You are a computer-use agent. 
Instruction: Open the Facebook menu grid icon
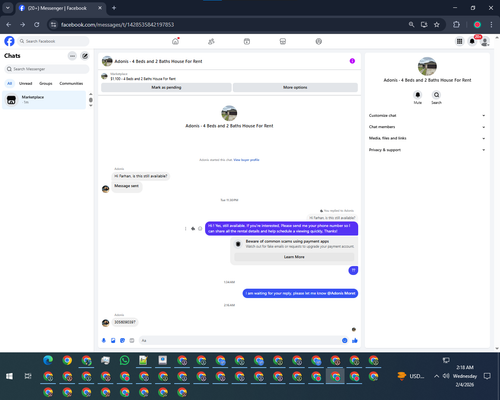459,41
